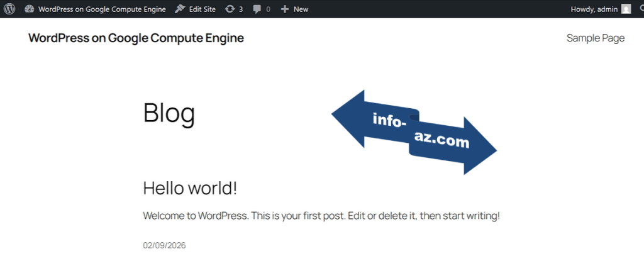This screenshot has height=278, width=644.
Task: Click the comments speech bubble icon
Action: [x=257, y=9]
